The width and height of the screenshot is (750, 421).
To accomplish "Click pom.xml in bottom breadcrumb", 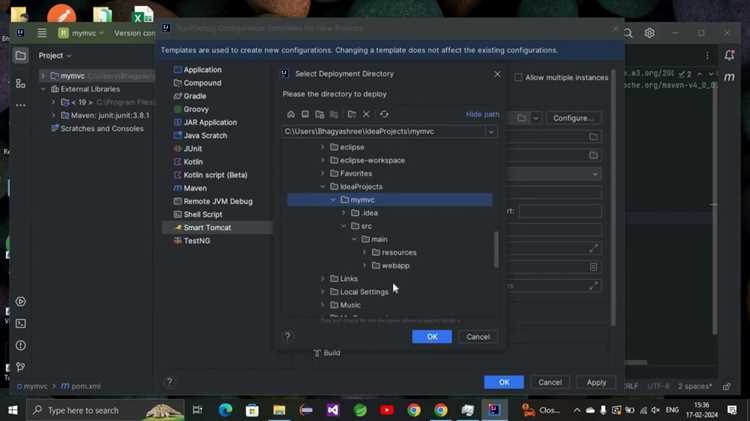I will [86, 386].
